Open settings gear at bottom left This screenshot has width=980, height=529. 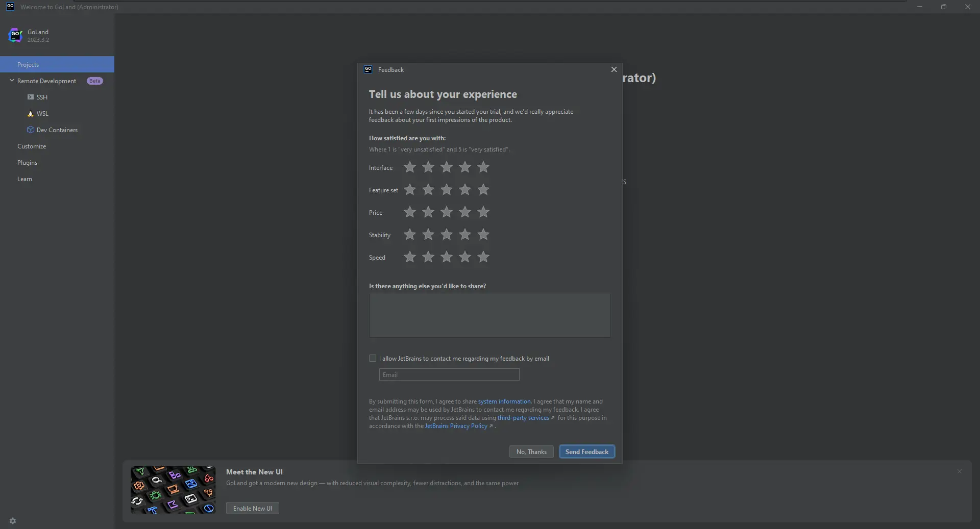pyautogui.click(x=13, y=521)
